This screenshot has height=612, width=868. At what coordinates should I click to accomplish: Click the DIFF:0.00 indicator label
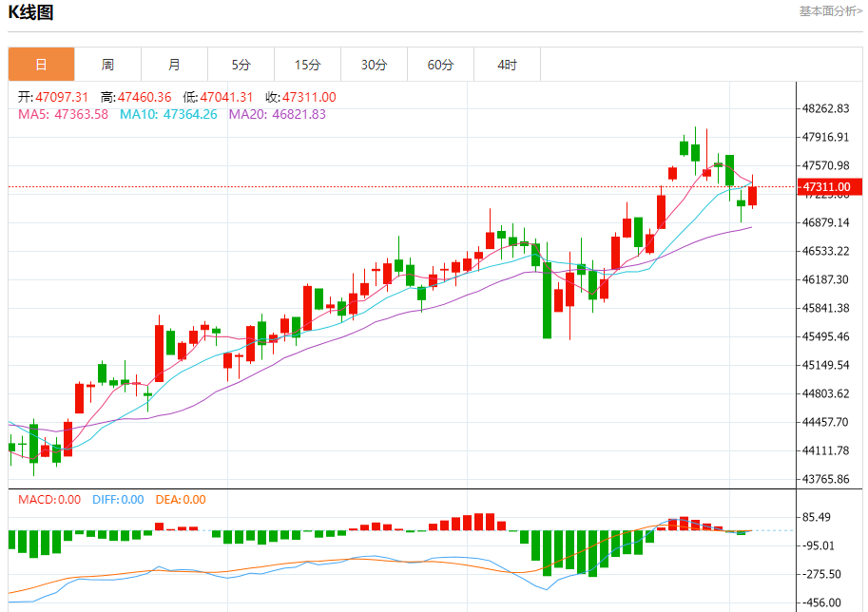tap(118, 500)
